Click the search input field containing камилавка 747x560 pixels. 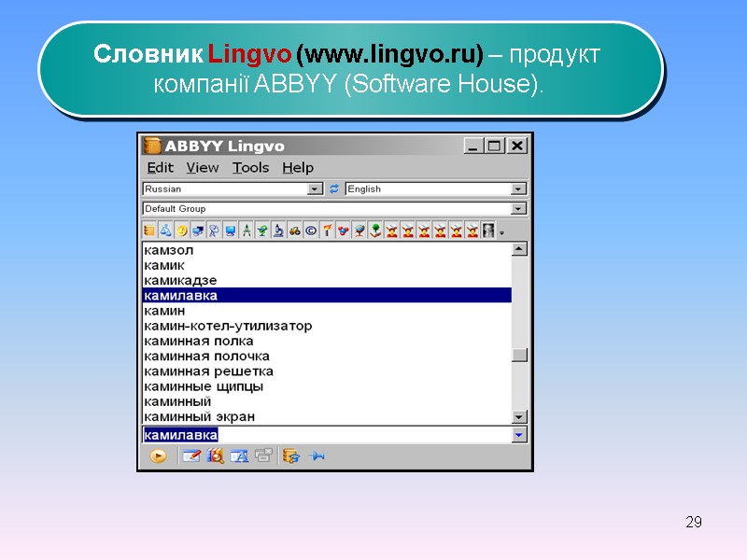[327, 434]
